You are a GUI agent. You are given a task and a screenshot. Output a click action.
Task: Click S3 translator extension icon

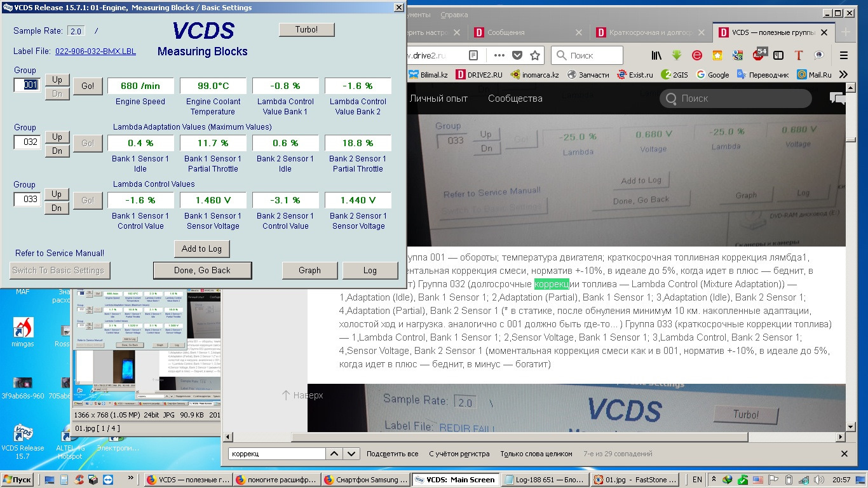[738, 55]
